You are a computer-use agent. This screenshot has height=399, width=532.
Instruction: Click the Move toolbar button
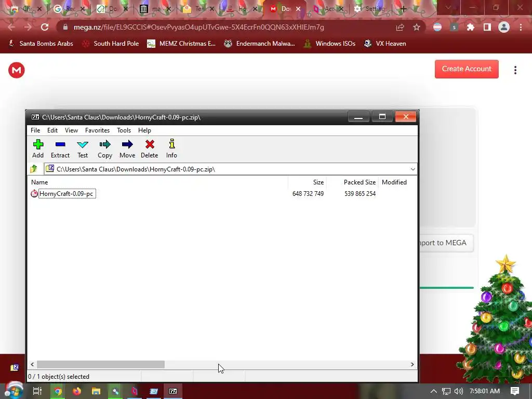127,149
